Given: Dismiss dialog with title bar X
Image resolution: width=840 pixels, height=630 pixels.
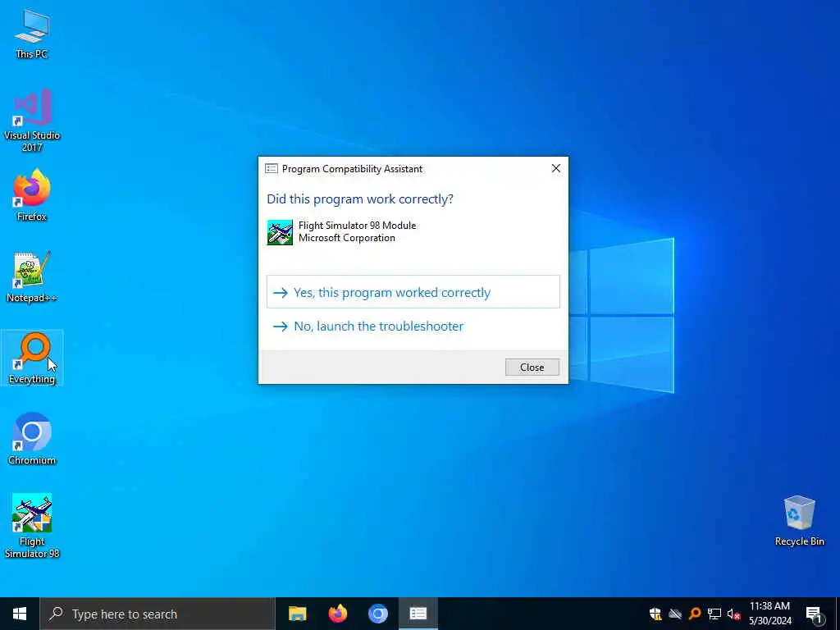Looking at the screenshot, I should (x=556, y=168).
